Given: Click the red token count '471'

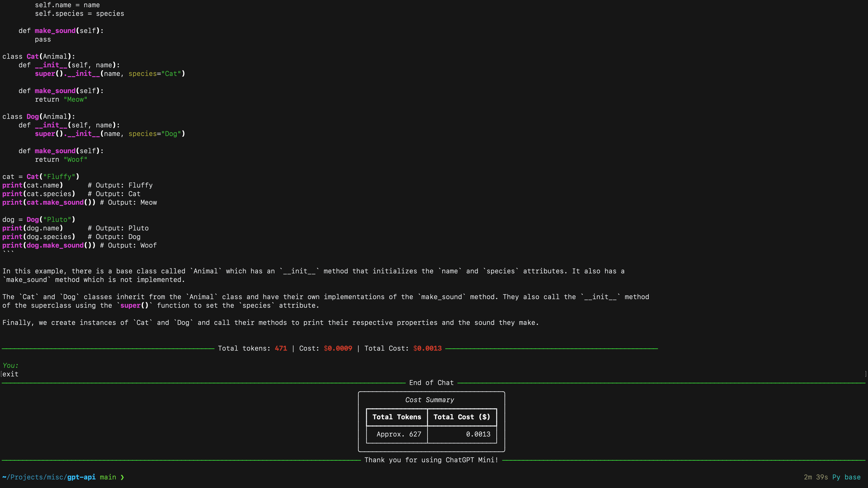Looking at the screenshot, I should (x=281, y=348).
